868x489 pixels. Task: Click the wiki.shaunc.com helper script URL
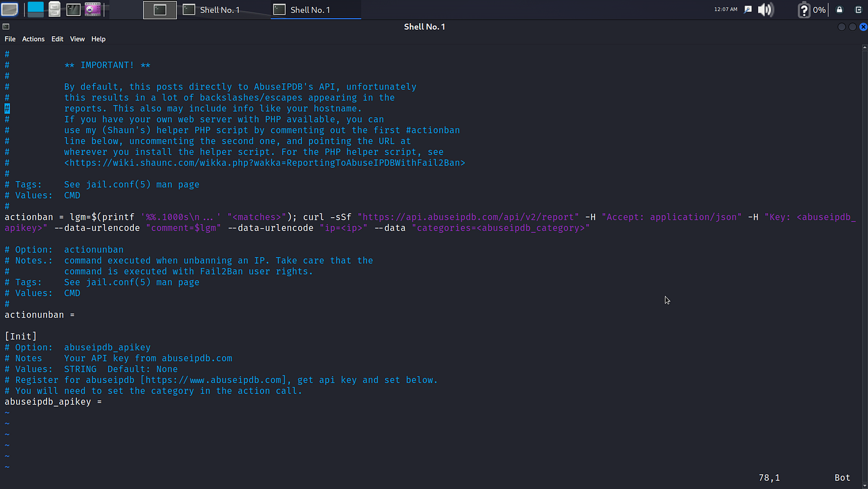click(x=265, y=163)
